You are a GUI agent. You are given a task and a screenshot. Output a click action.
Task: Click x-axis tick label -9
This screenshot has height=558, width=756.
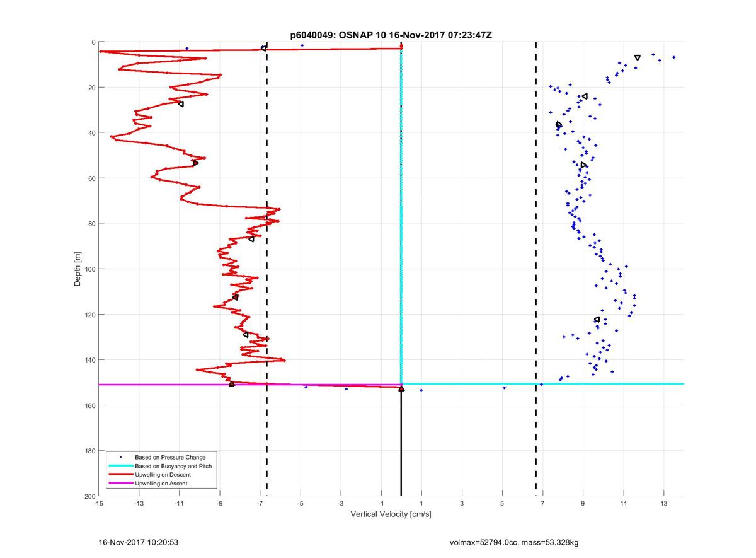point(220,504)
